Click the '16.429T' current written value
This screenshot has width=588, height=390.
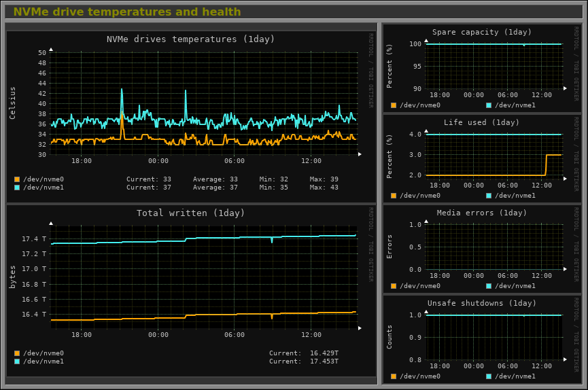(324, 353)
